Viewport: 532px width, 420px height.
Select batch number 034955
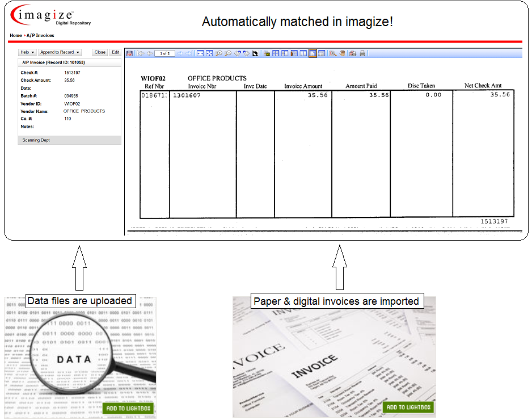click(71, 96)
